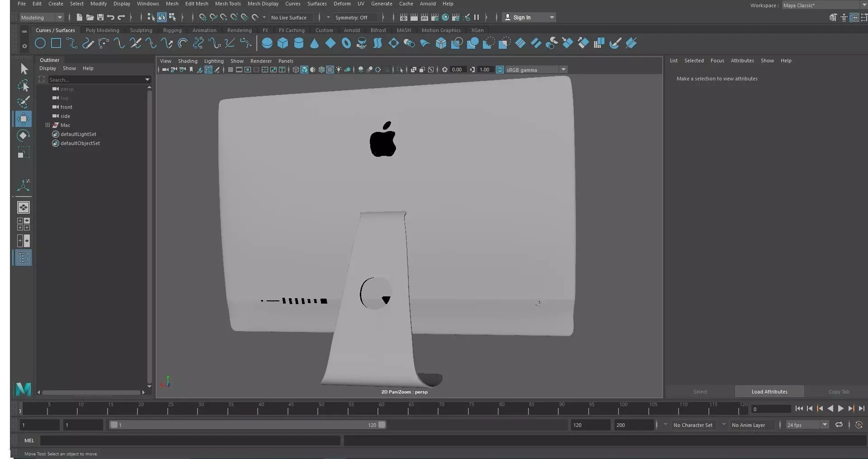Click the Open Scene icon
The image size is (868, 459).
click(90, 17)
